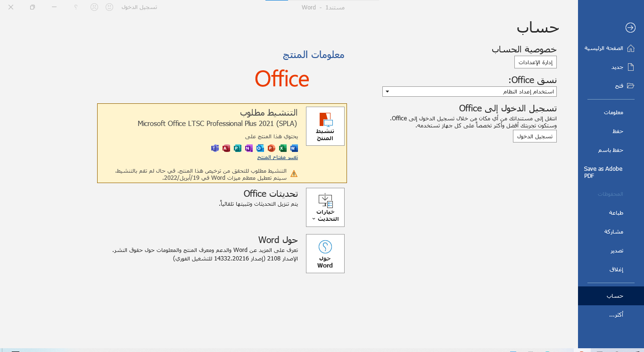The image size is (644, 352).
Task: Click the Outlook app icon in product list
Action: tap(260, 148)
